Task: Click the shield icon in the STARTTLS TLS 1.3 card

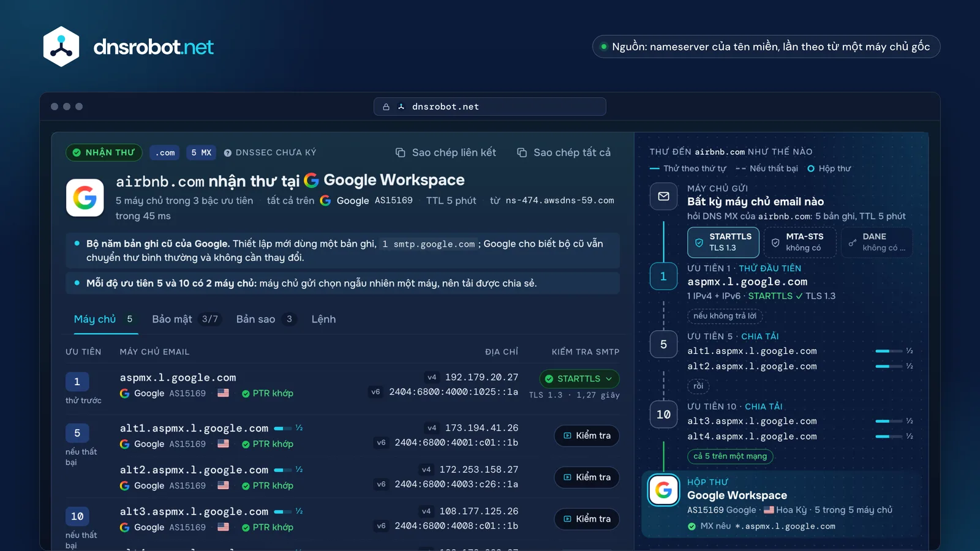Action: [699, 242]
